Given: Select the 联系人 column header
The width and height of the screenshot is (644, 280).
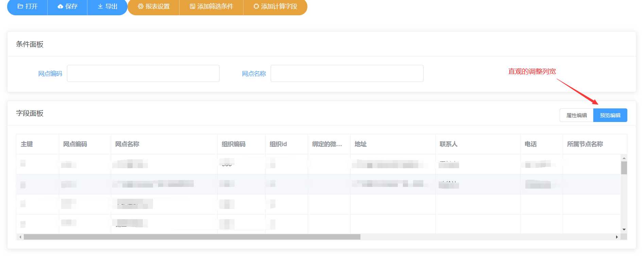Looking at the screenshot, I should tap(478, 144).
